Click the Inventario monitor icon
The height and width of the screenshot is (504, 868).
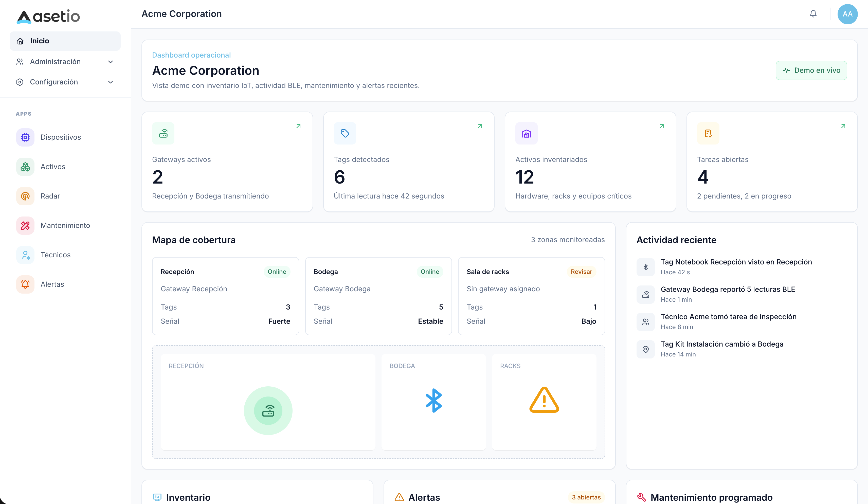157,497
